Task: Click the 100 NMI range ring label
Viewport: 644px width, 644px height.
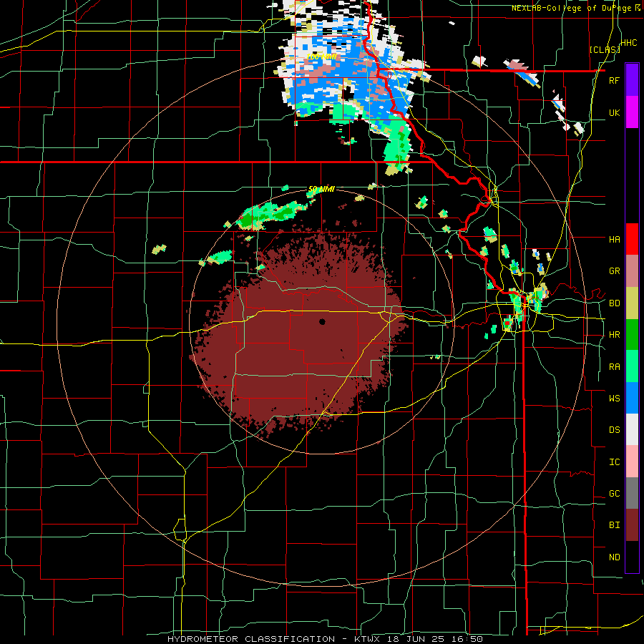Action: (321, 57)
